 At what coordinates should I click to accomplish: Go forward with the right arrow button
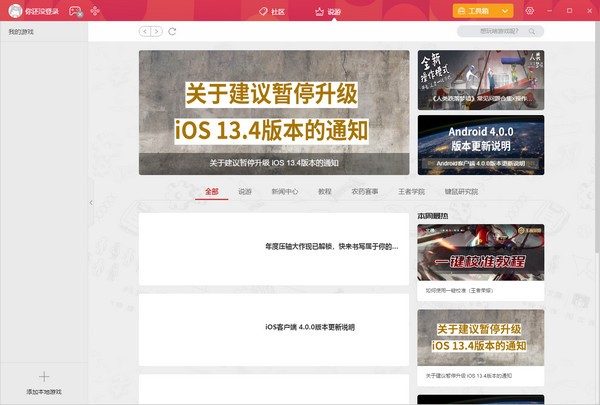pyautogui.click(x=157, y=31)
